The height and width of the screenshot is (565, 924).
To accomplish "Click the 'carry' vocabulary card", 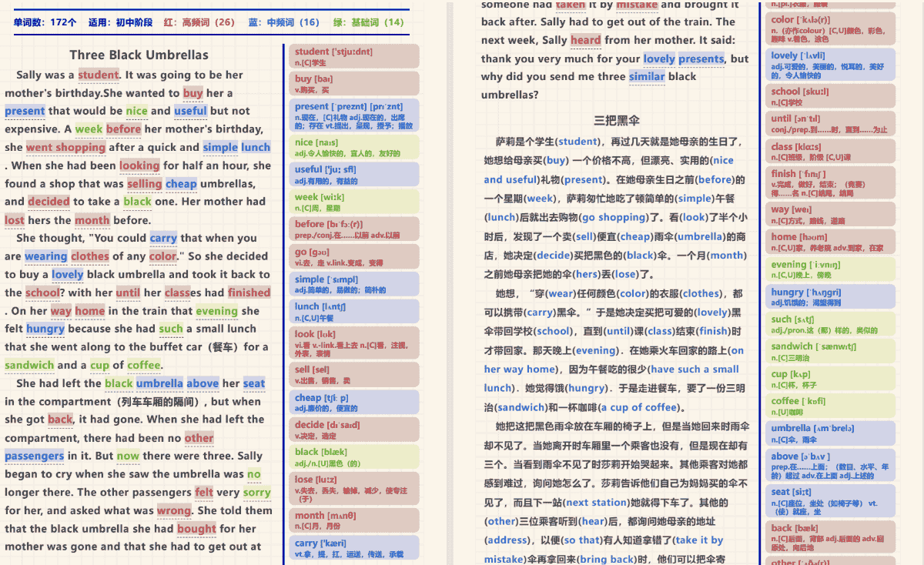I will click(355, 547).
